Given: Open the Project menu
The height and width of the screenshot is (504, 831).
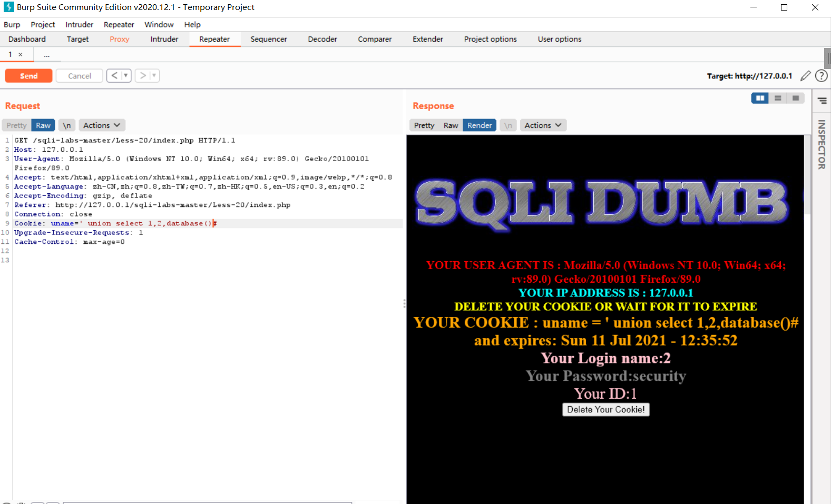Looking at the screenshot, I should pyautogui.click(x=43, y=25).
